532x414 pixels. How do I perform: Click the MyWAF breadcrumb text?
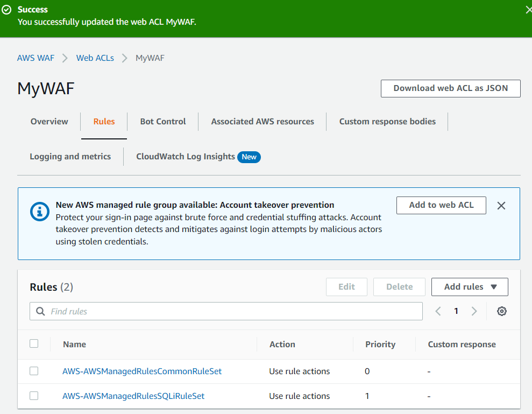(150, 58)
